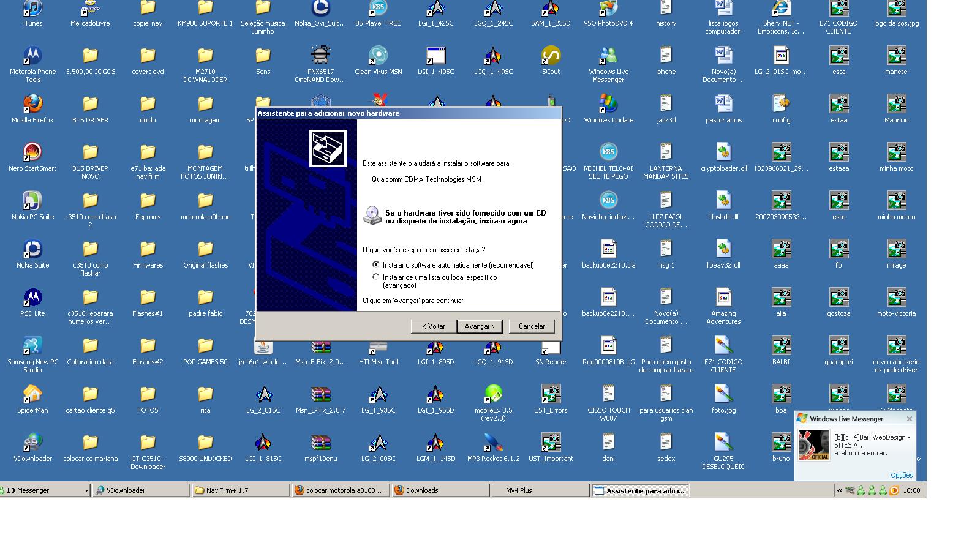This screenshot has width=980, height=551.
Task: Select mobileEx 3.5 (rev2.0) icon
Action: (493, 395)
